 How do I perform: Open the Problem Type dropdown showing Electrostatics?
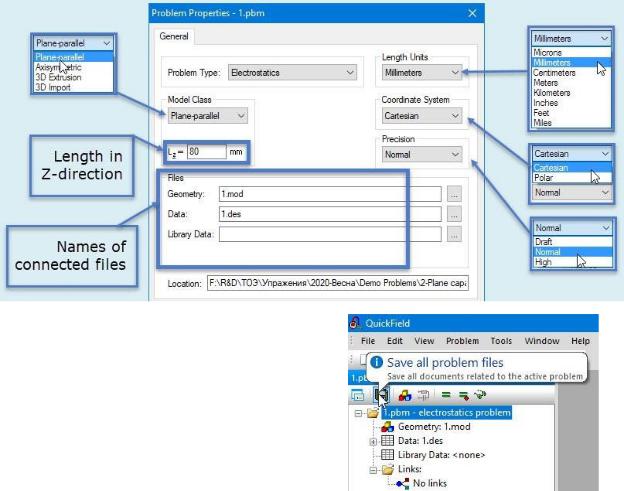pyautogui.click(x=292, y=73)
